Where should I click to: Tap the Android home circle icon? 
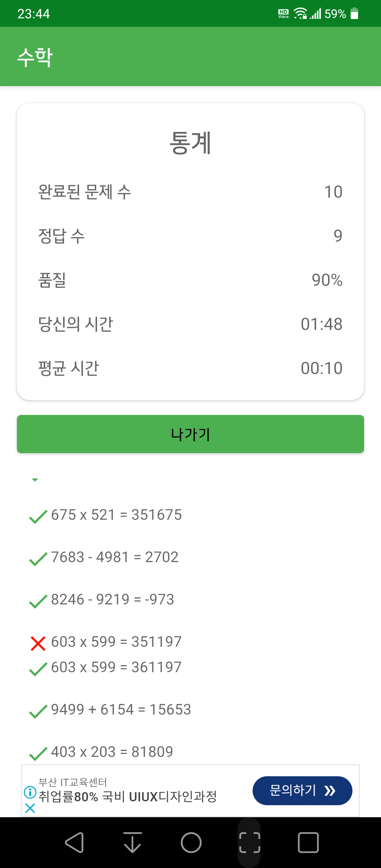tap(191, 843)
